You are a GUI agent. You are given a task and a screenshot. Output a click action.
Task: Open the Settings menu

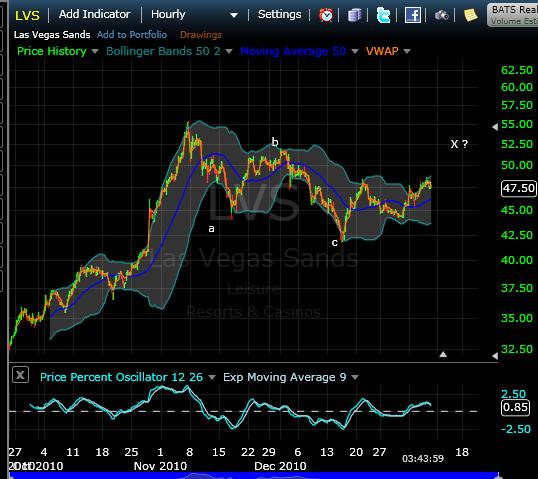[x=279, y=14]
